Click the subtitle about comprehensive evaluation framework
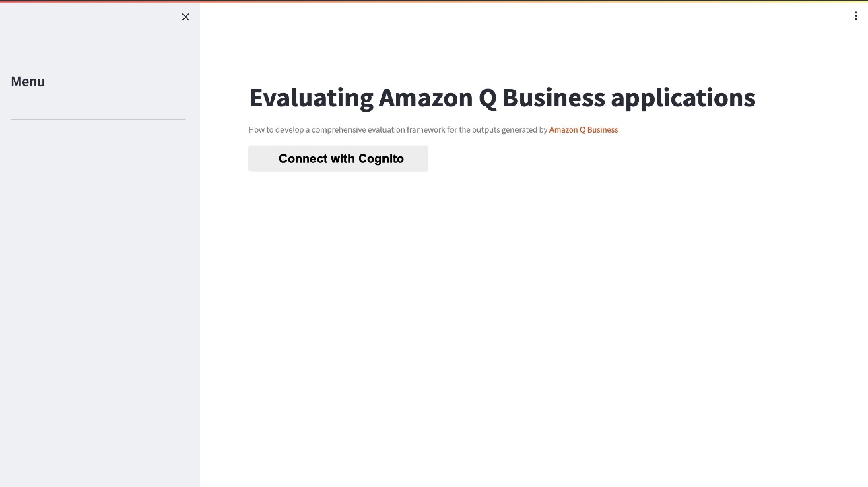Viewport: 868px width, 487px height. click(x=433, y=129)
